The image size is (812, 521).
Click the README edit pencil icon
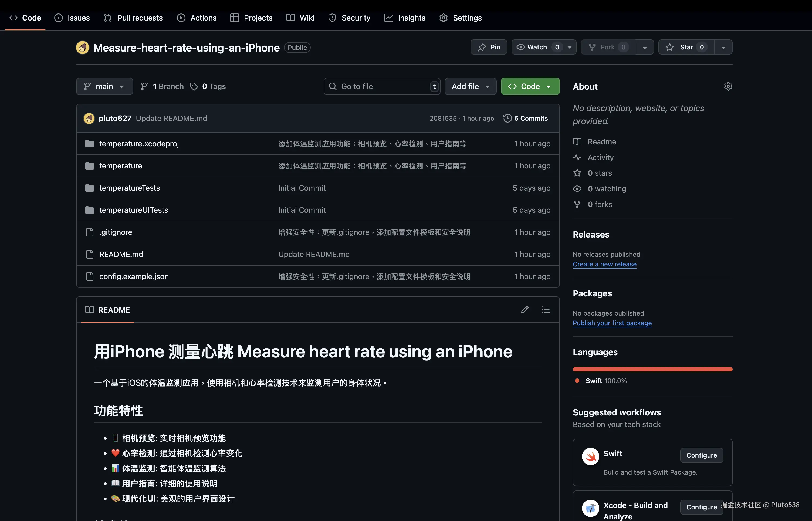click(x=525, y=310)
